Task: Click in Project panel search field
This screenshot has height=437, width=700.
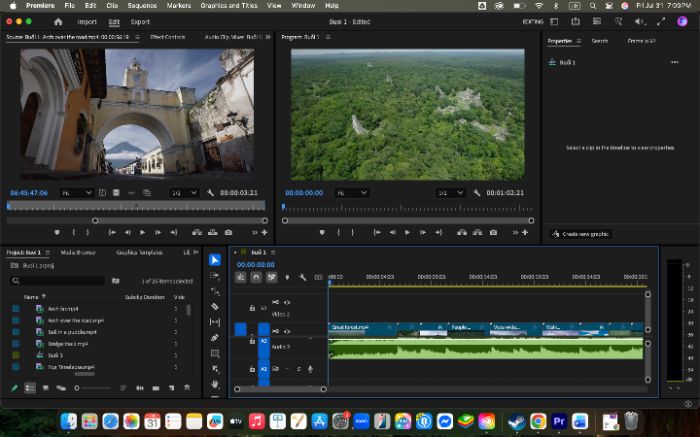Action: (58, 280)
